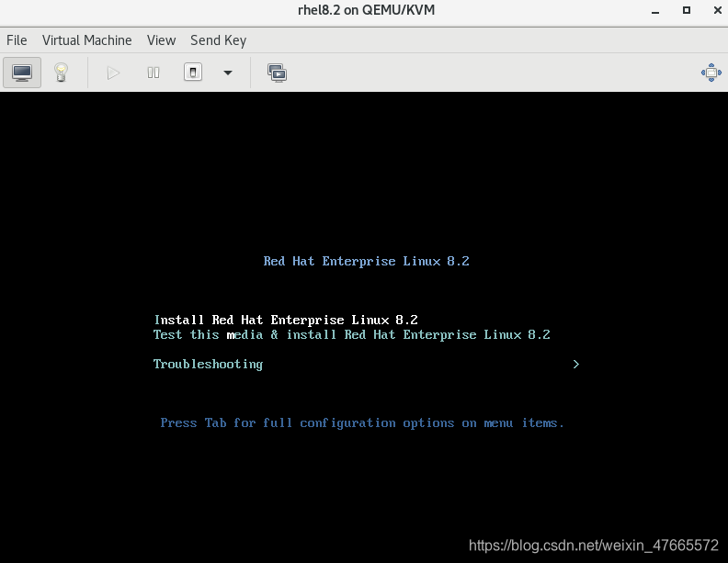Expand the shutdown options dropdown arrow
This screenshot has width=728, height=563.
pyautogui.click(x=228, y=73)
